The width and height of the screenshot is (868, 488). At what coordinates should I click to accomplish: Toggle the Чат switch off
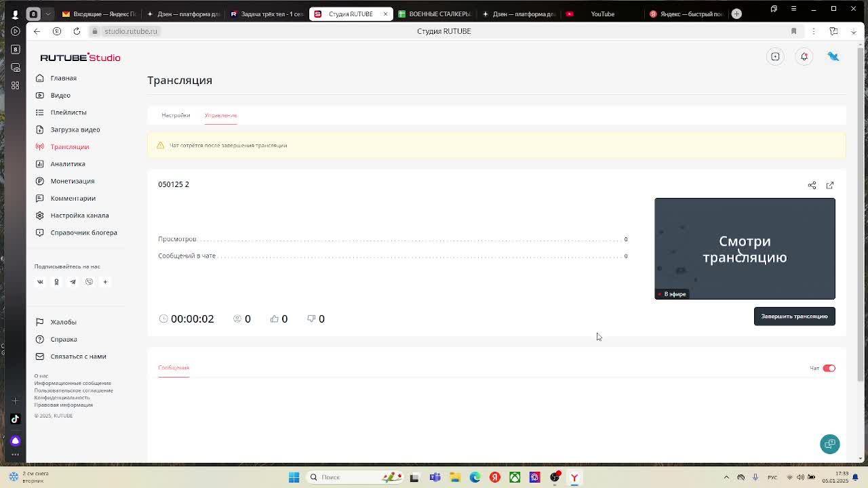829,368
